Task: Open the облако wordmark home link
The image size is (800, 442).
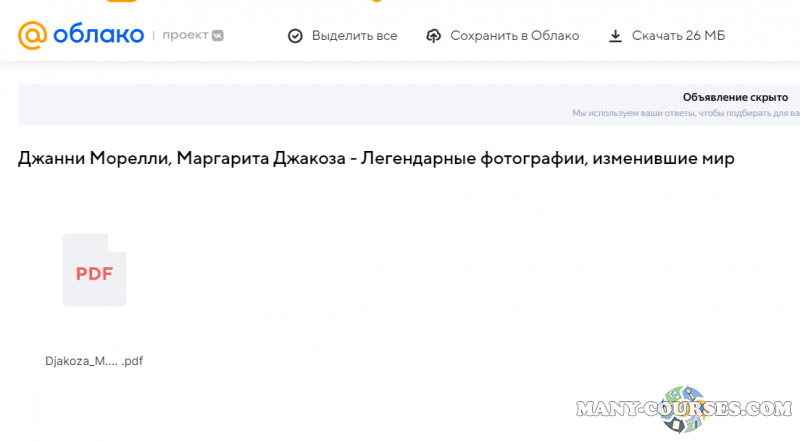Action: [x=98, y=35]
